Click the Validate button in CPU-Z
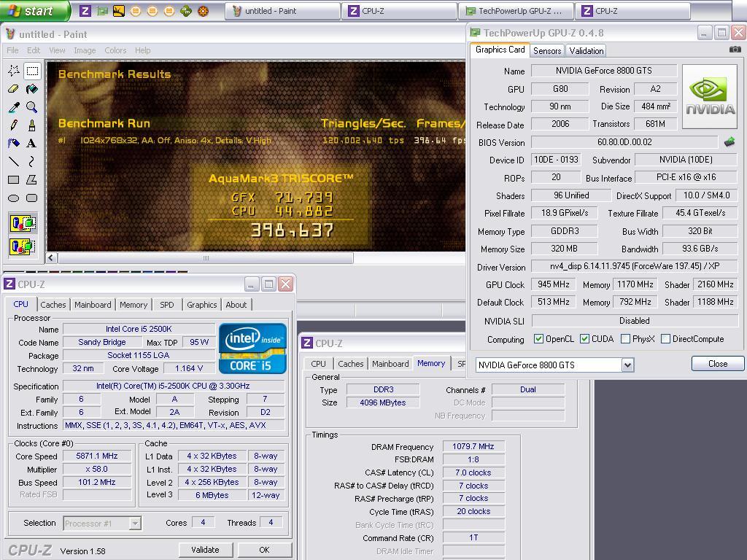The image size is (747, 560). 205,550
